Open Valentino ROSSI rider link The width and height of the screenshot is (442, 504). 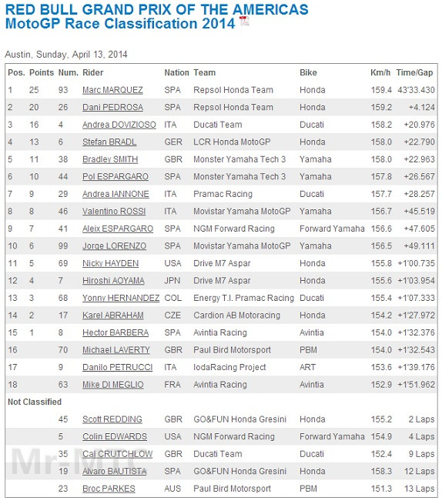[x=114, y=212]
